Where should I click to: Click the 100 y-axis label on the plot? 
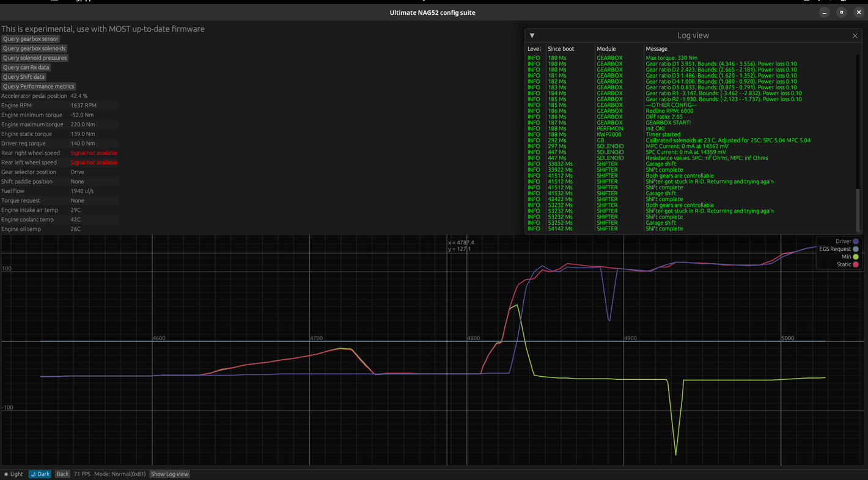7,269
